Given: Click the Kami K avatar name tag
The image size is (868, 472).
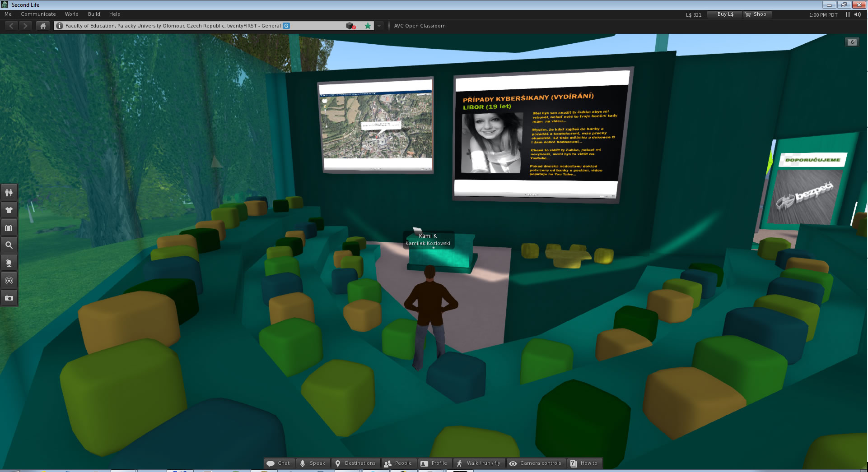Looking at the screenshot, I should point(428,240).
